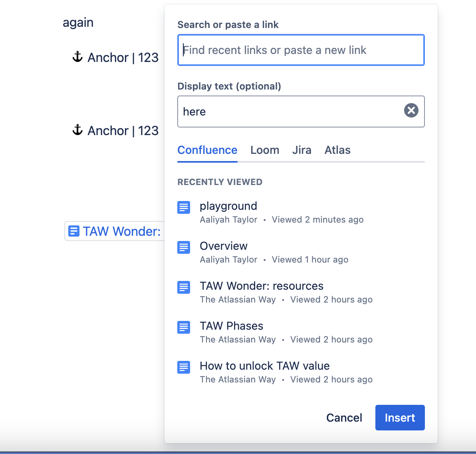Click the page icon next to TAW Wonder: resources
This screenshot has width=476, height=454.
point(184,287)
